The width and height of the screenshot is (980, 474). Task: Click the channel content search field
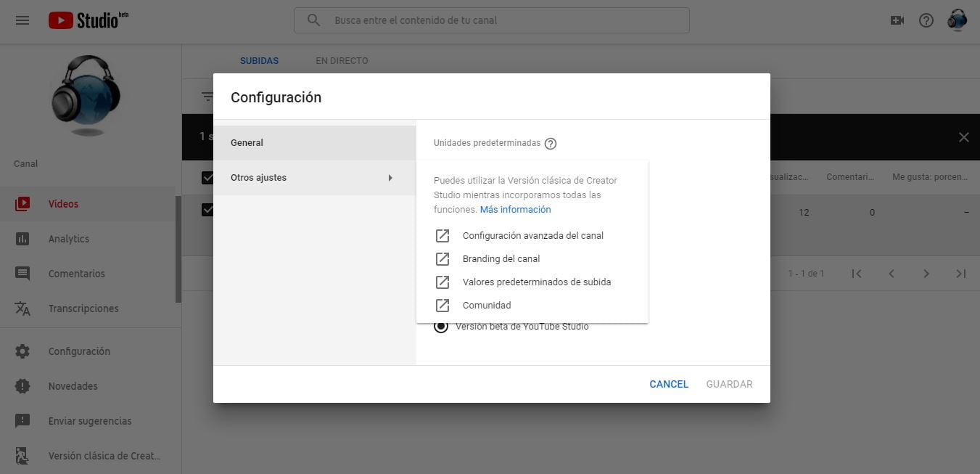click(501, 20)
